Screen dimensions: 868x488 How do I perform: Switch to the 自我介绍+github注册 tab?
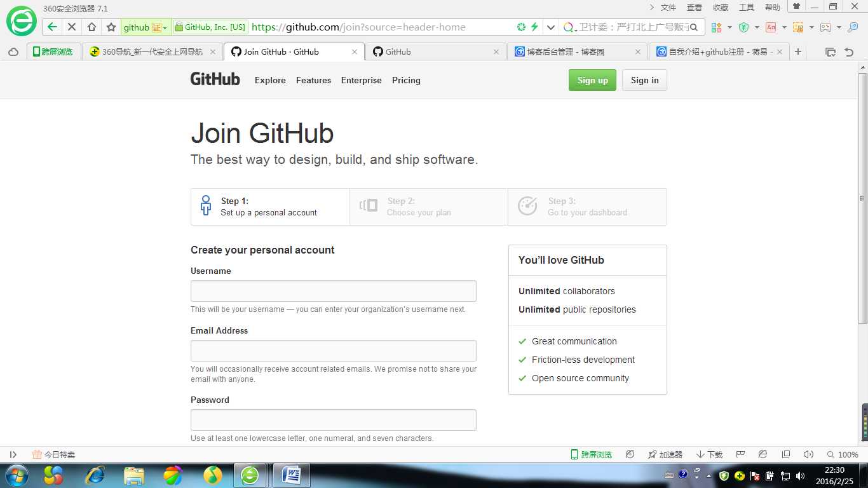(x=719, y=52)
